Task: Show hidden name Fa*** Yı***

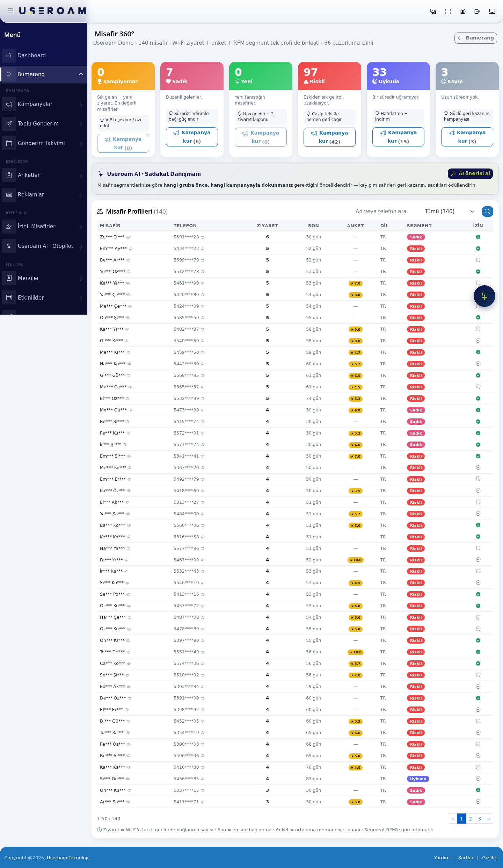Action: [x=126, y=560]
